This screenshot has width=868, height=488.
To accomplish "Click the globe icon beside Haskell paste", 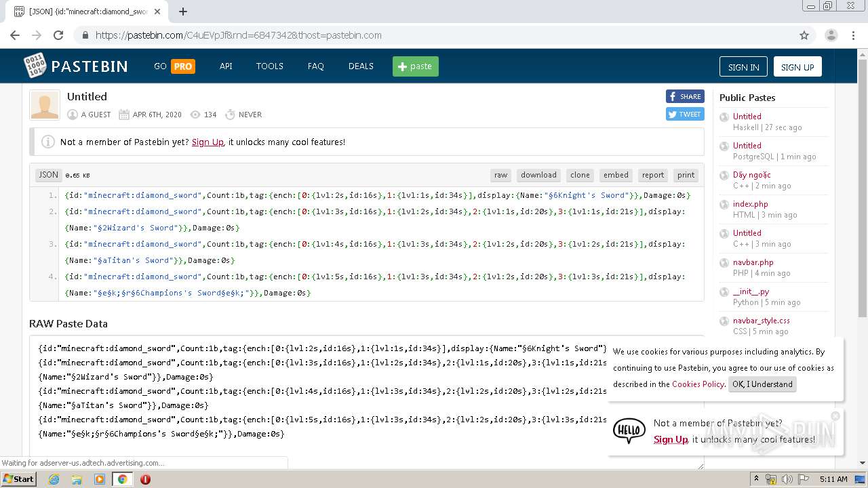I will click(x=724, y=117).
